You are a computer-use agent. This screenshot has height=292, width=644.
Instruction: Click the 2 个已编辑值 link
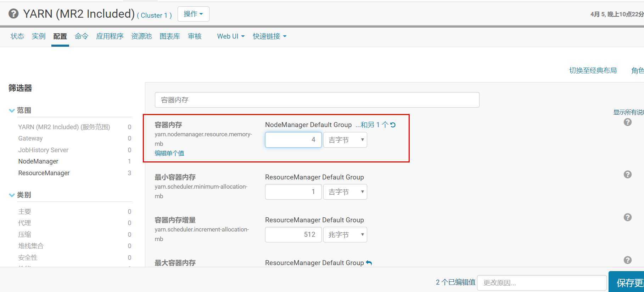tap(455, 282)
